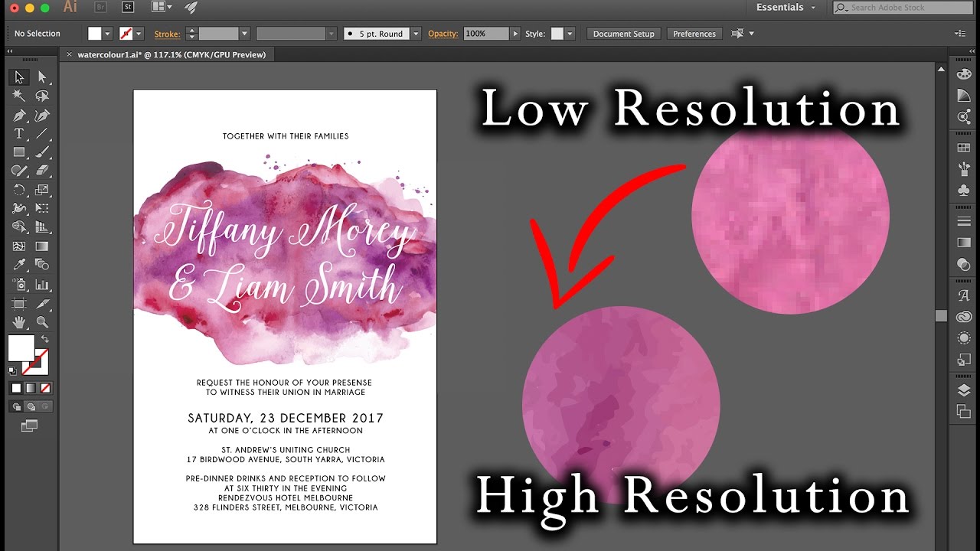Expand the Opacity slider arrow

click(x=515, y=34)
